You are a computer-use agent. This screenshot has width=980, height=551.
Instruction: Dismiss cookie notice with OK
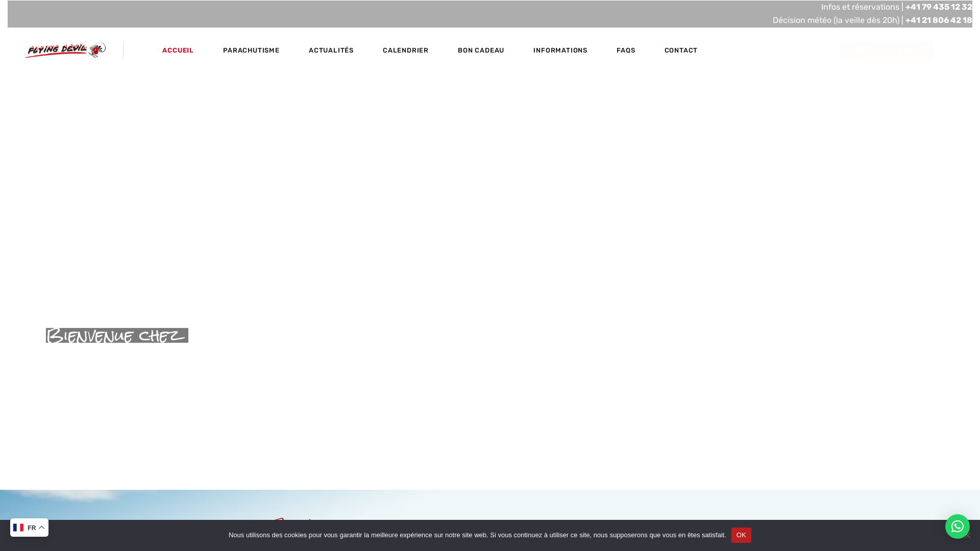click(741, 535)
